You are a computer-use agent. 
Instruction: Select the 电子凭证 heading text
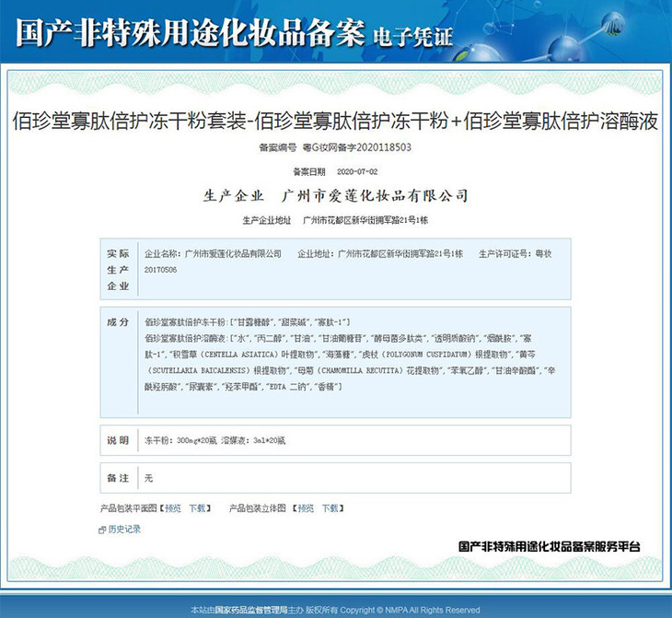click(412, 37)
